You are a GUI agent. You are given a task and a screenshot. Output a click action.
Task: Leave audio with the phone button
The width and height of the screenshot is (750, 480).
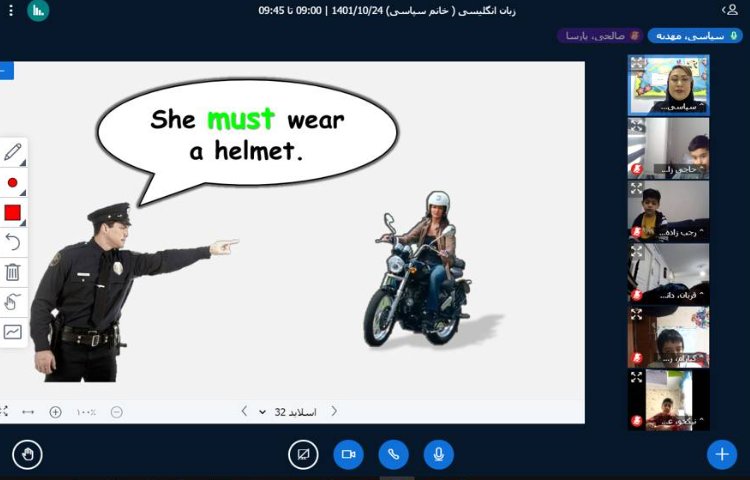point(393,454)
